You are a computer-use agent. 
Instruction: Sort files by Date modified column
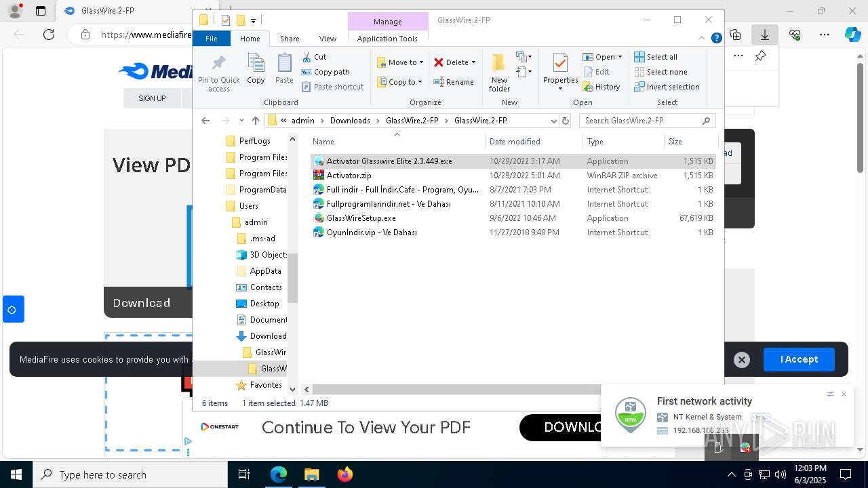pyautogui.click(x=534, y=142)
